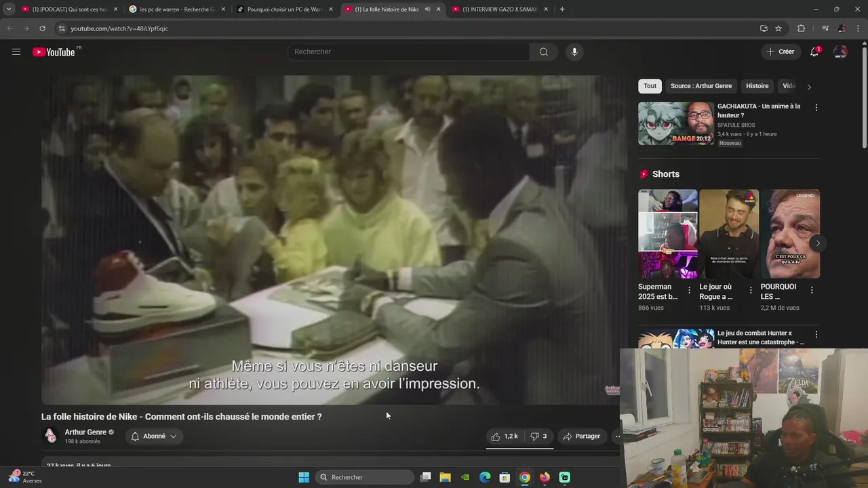Open the YouTube guide hamburger menu
Viewport: 868px width, 488px height.
coord(16,52)
